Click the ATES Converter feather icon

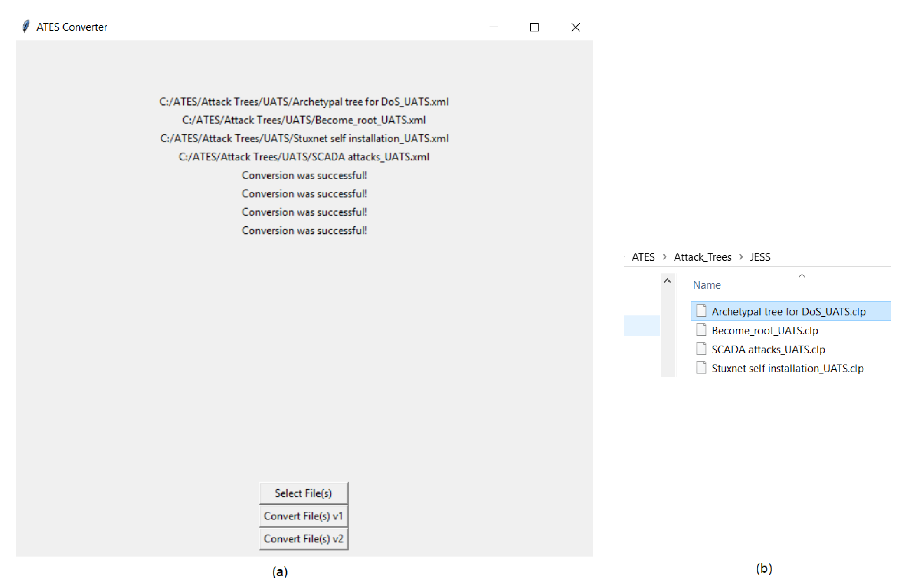[x=25, y=27]
